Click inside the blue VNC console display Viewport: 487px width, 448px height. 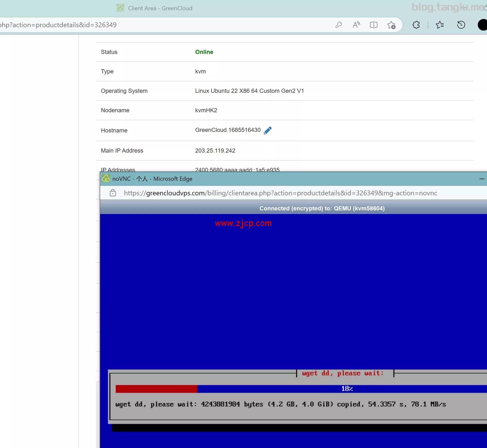[292, 292]
